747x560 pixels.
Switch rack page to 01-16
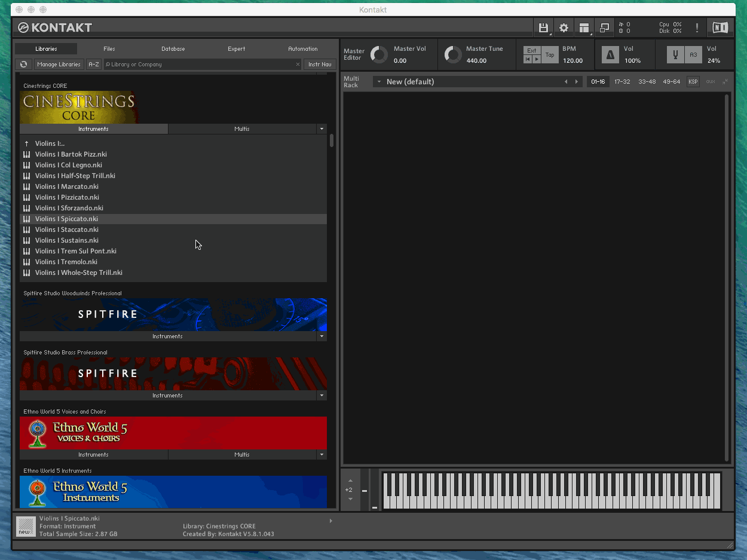[598, 82]
